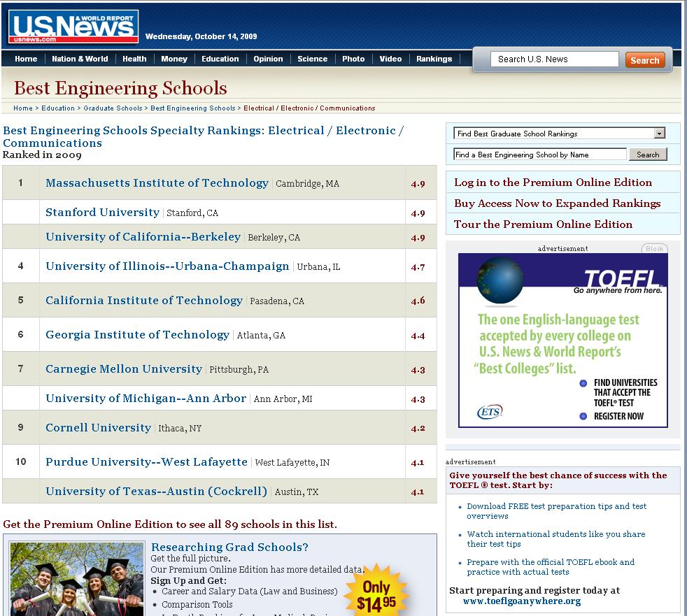Click Get the Premium Online Edition link

click(170, 524)
